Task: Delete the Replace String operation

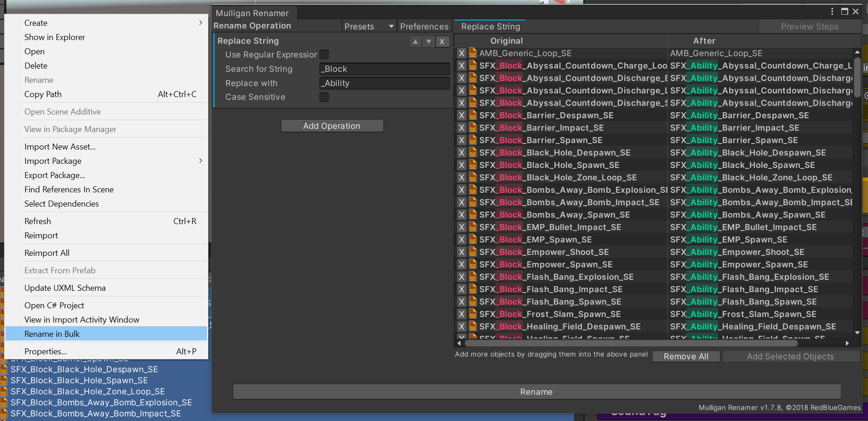Action: [442, 41]
